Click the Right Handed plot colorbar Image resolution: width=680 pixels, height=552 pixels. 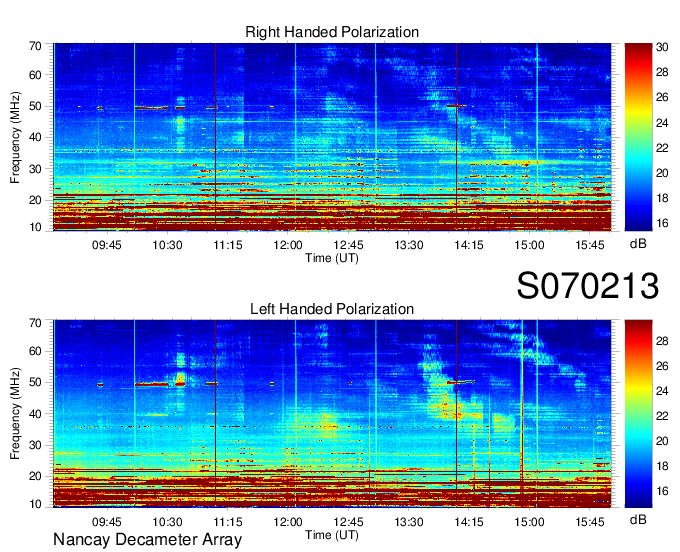638,137
